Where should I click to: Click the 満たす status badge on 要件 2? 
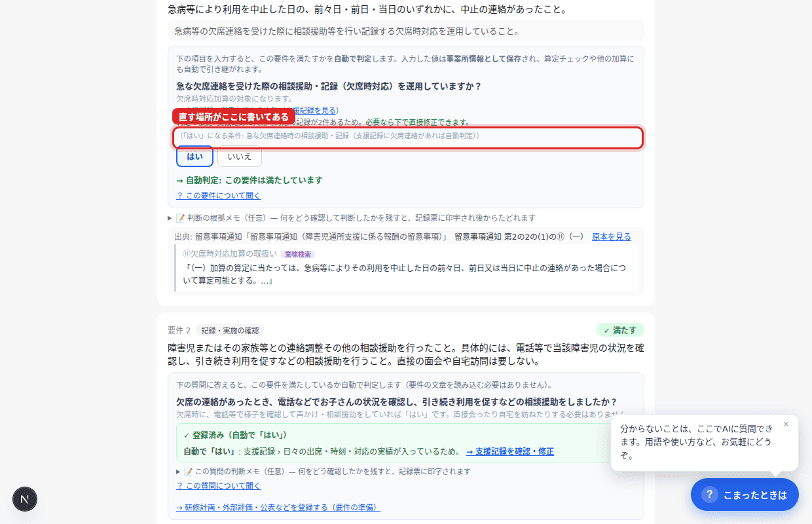click(x=620, y=330)
